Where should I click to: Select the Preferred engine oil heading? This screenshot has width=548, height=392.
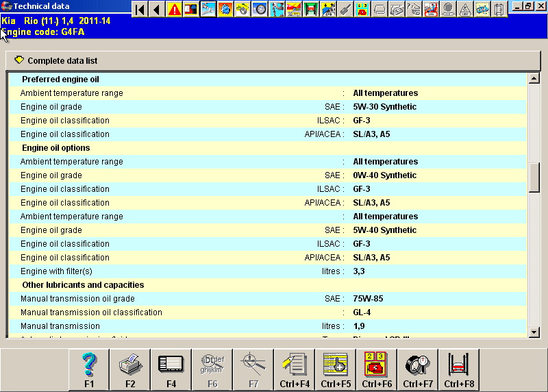pos(60,79)
